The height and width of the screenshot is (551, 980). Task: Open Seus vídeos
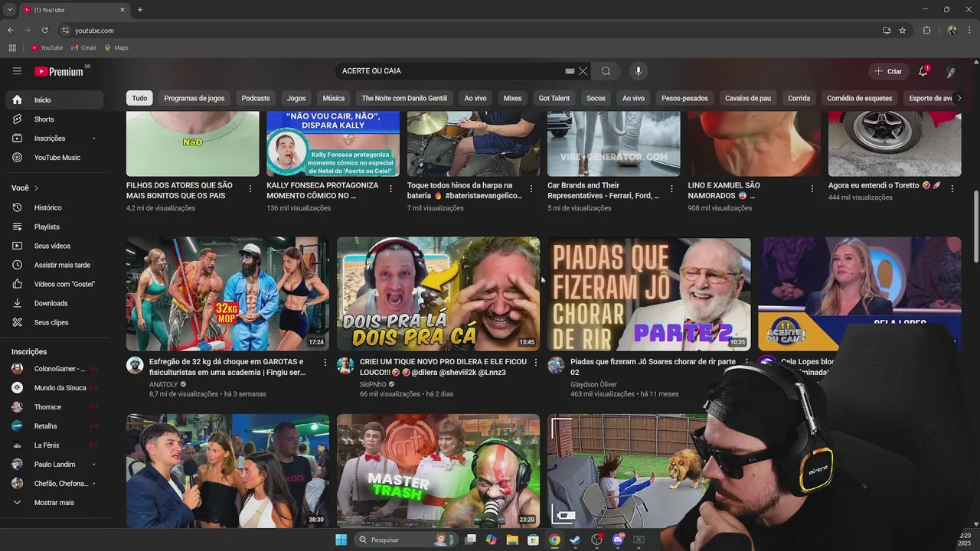pyautogui.click(x=53, y=246)
